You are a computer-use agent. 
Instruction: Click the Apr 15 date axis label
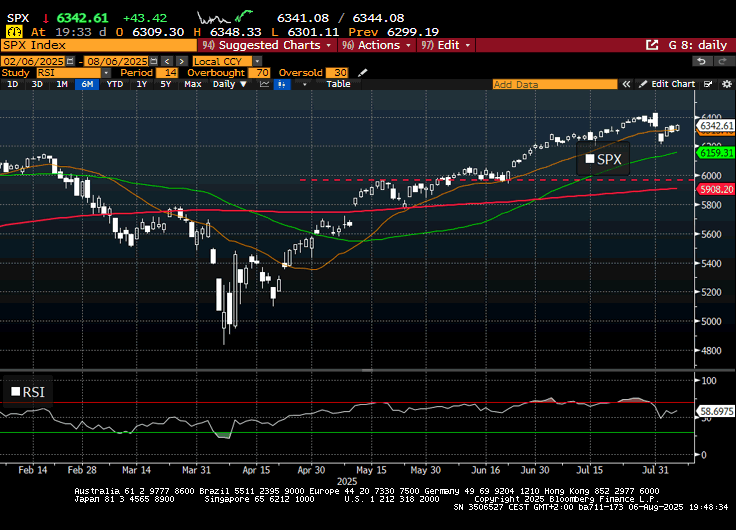pos(256,470)
